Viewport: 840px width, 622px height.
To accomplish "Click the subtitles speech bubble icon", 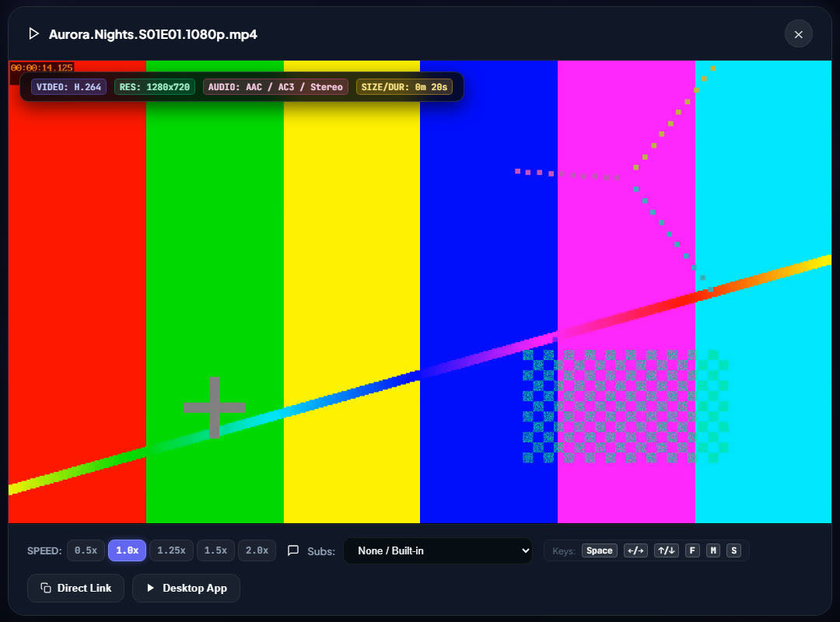I will pos(293,550).
